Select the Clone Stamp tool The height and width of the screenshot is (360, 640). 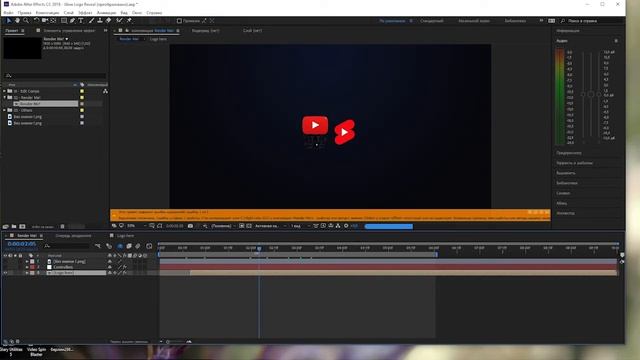tap(100, 20)
